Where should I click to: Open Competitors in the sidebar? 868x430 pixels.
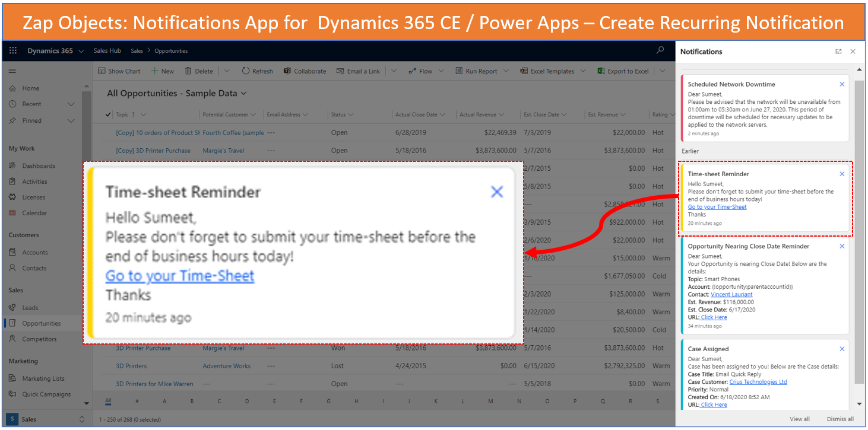(x=39, y=339)
